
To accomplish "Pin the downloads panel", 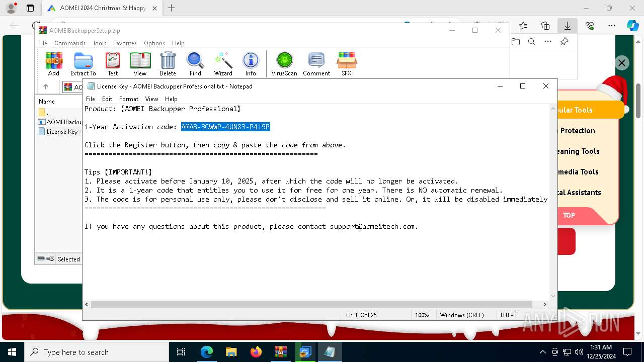I will click(x=564, y=42).
